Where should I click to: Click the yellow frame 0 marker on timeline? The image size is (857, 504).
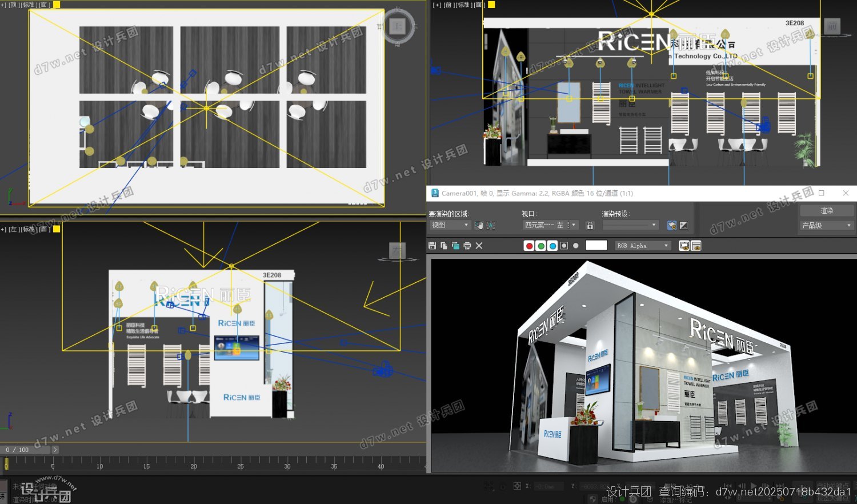click(x=6, y=463)
